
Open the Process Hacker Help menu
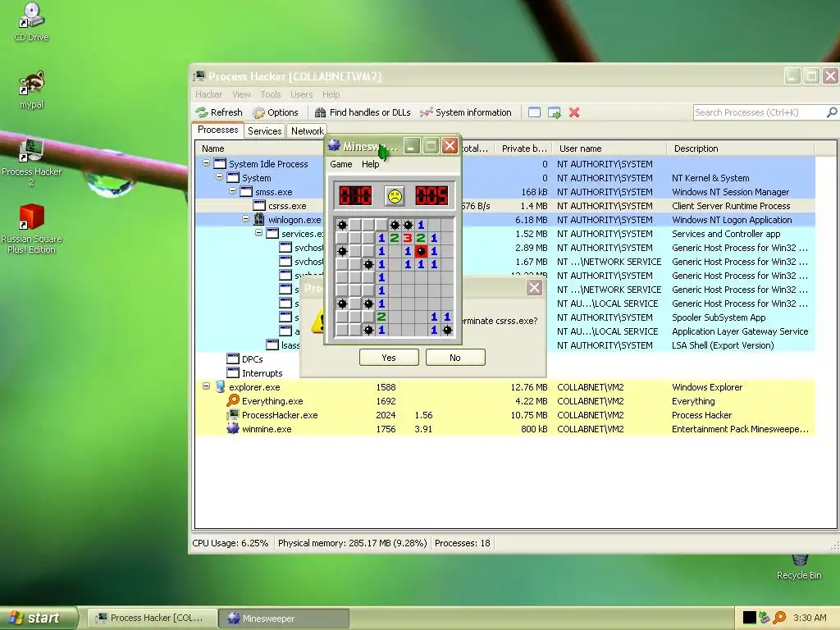coord(331,94)
